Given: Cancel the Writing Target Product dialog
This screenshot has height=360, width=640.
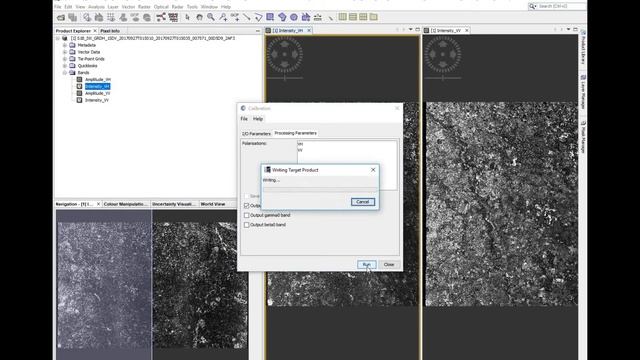Looking at the screenshot, I should [362, 202].
